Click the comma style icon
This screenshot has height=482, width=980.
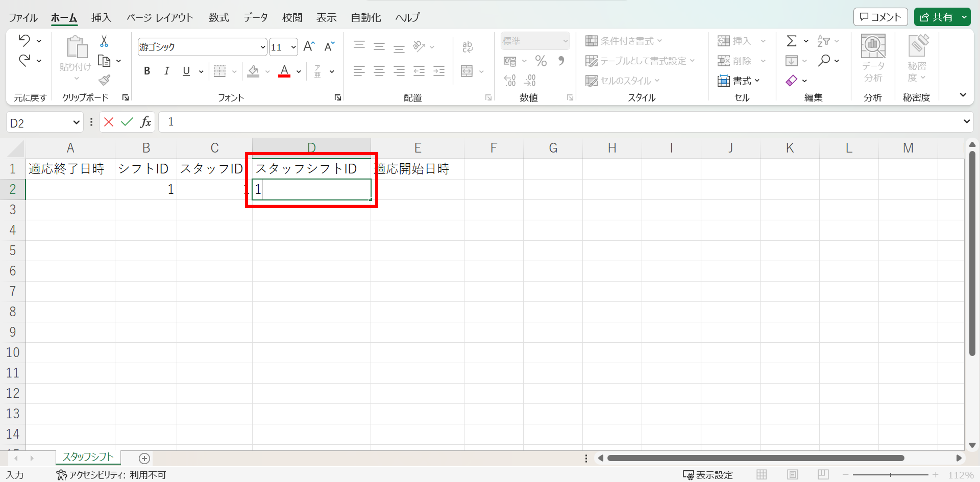click(561, 61)
